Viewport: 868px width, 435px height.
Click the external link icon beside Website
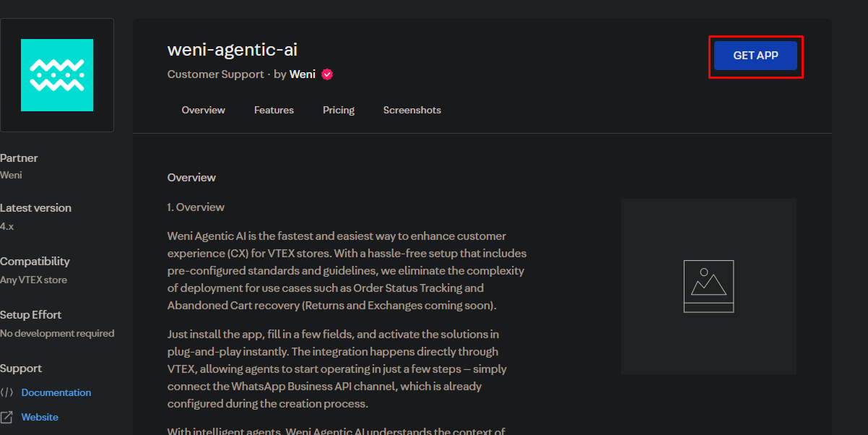coord(6,418)
